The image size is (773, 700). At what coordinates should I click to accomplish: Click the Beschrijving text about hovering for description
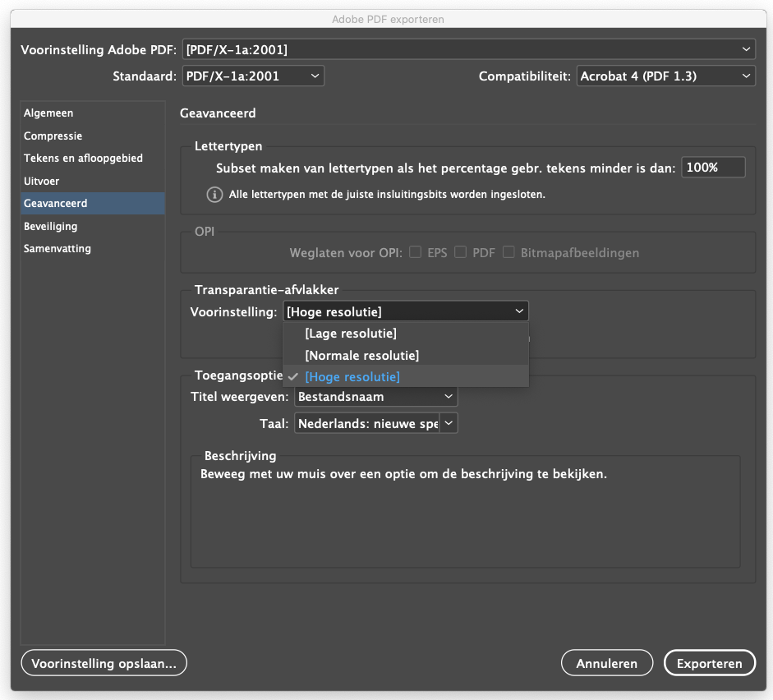(403, 474)
